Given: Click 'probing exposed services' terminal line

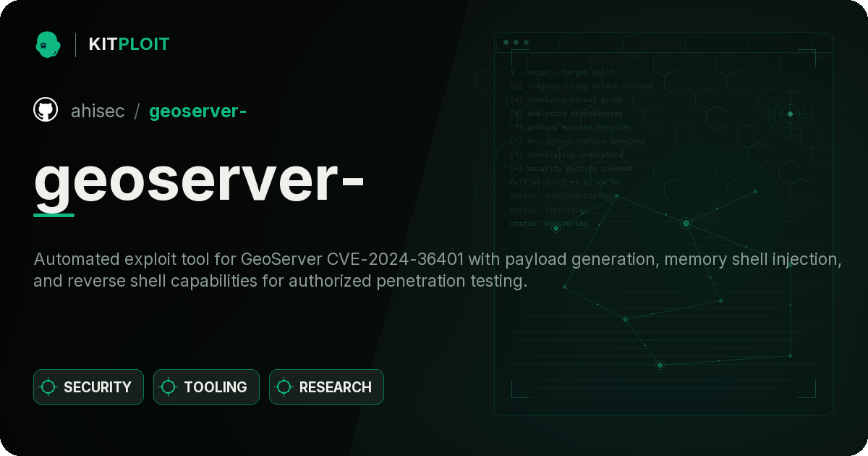Looking at the screenshot, I should (x=571, y=127).
